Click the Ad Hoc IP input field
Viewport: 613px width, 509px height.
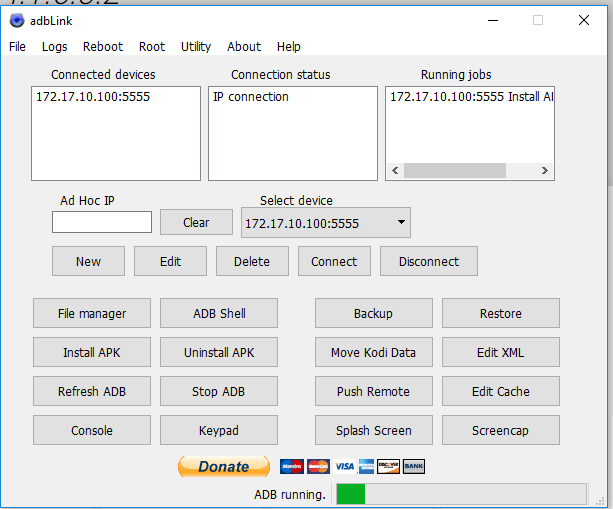102,222
